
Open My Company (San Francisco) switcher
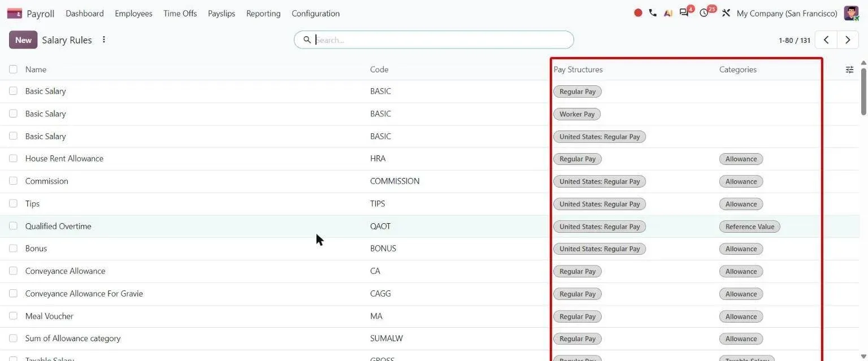coord(787,14)
